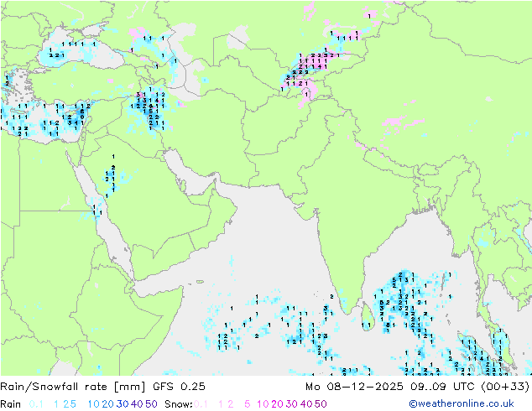Select the Snow legend value 20
The width and height of the screenshot is (532, 411).
(277, 404)
